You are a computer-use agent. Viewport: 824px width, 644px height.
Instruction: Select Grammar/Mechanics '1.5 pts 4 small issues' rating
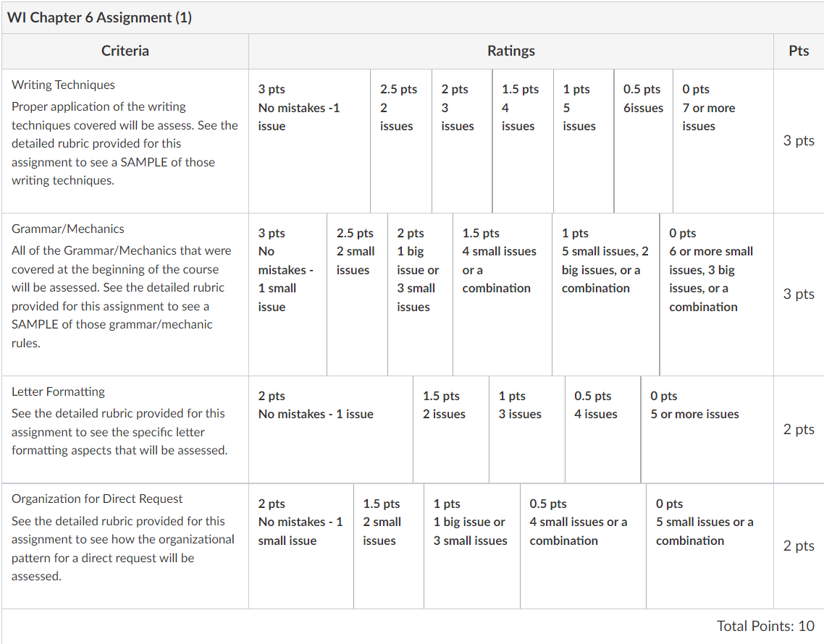(x=503, y=295)
